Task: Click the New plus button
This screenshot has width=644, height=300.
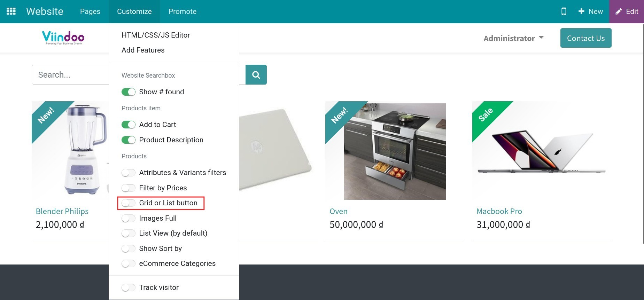Action: click(590, 11)
